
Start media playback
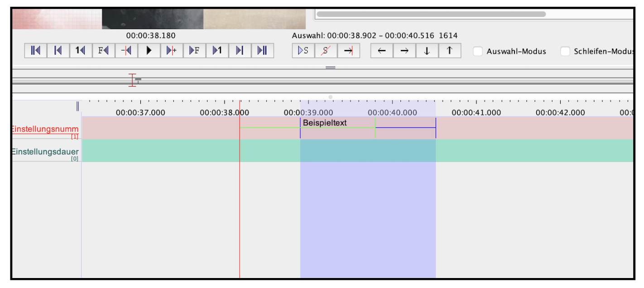[149, 51]
